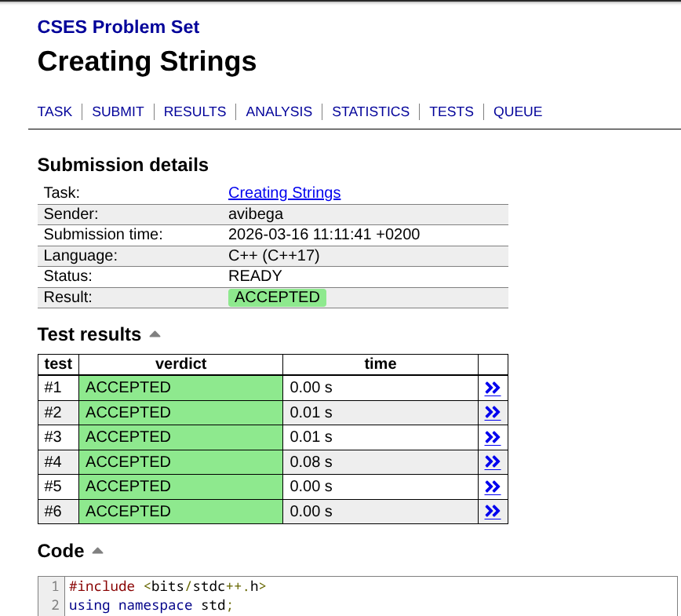The image size is (681, 616).
Task: Click the Code heading text
Action: point(61,551)
